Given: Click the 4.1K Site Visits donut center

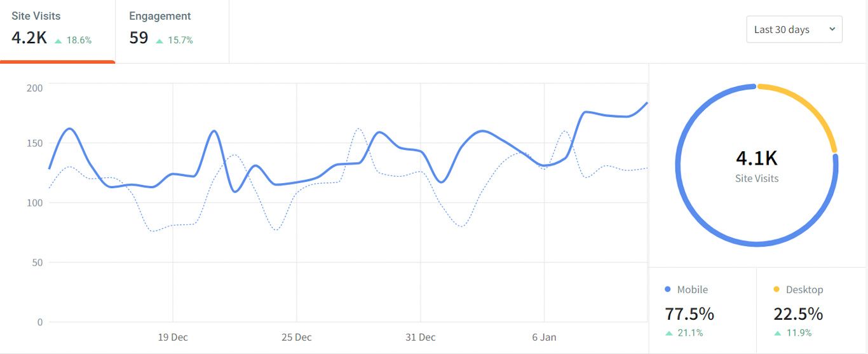Looking at the screenshot, I should [757, 165].
